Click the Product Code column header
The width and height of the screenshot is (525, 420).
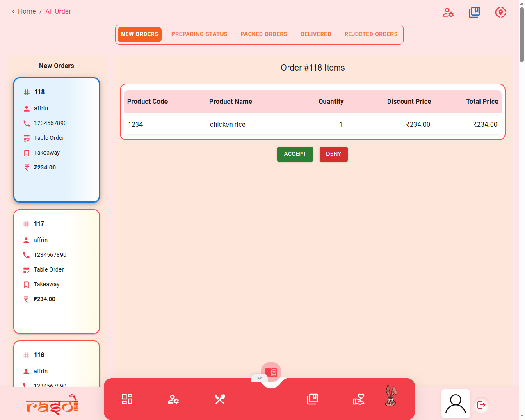pos(148,102)
